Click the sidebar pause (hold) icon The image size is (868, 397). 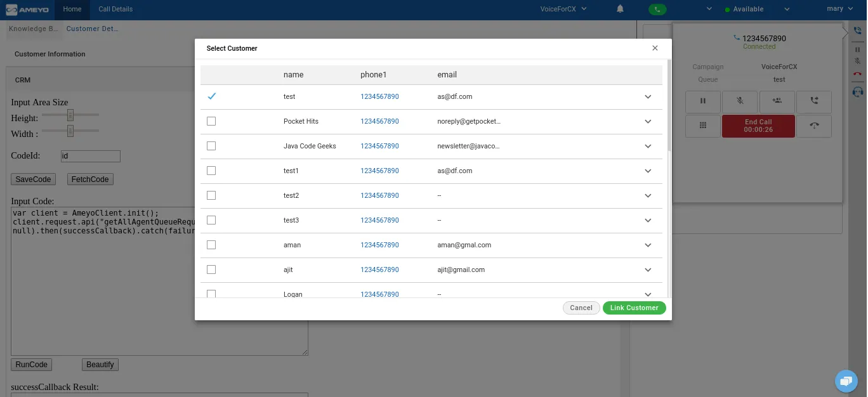pyautogui.click(x=858, y=49)
